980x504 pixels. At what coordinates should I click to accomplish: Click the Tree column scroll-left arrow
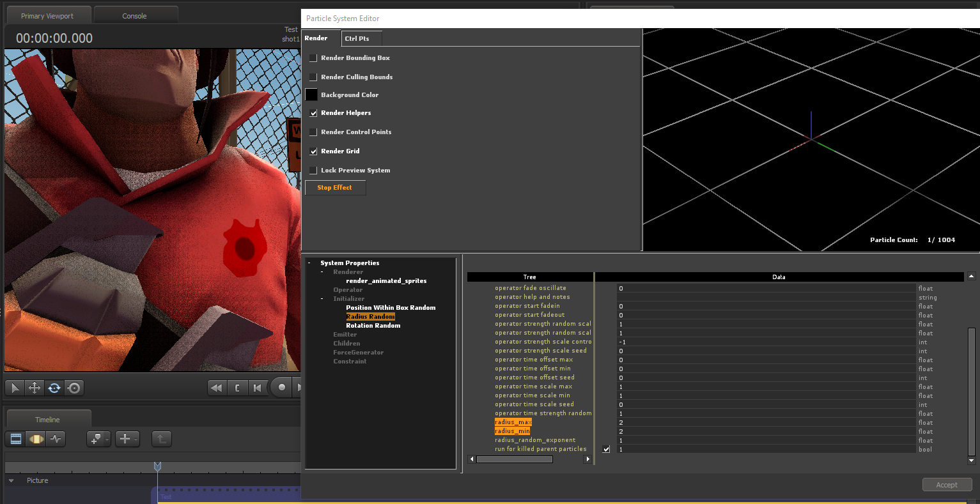click(472, 459)
